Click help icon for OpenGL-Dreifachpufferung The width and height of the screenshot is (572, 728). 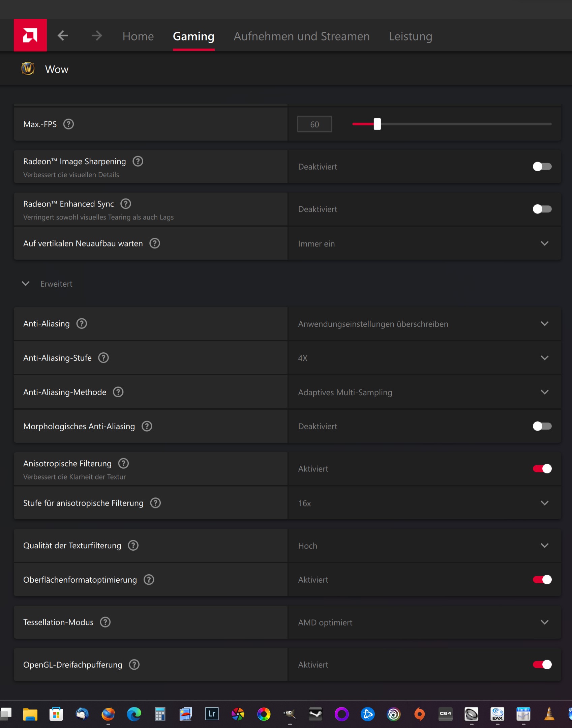pyautogui.click(x=134, y=665)
